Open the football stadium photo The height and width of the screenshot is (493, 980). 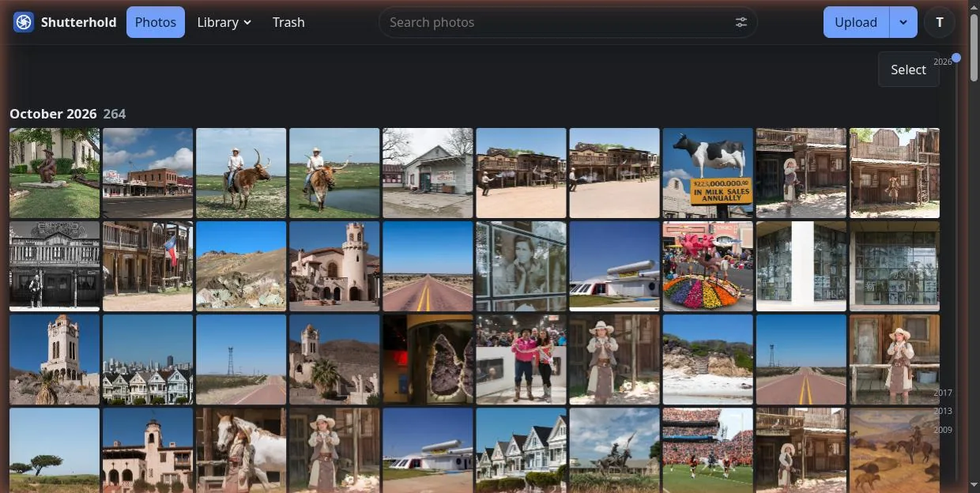[708, 450]
